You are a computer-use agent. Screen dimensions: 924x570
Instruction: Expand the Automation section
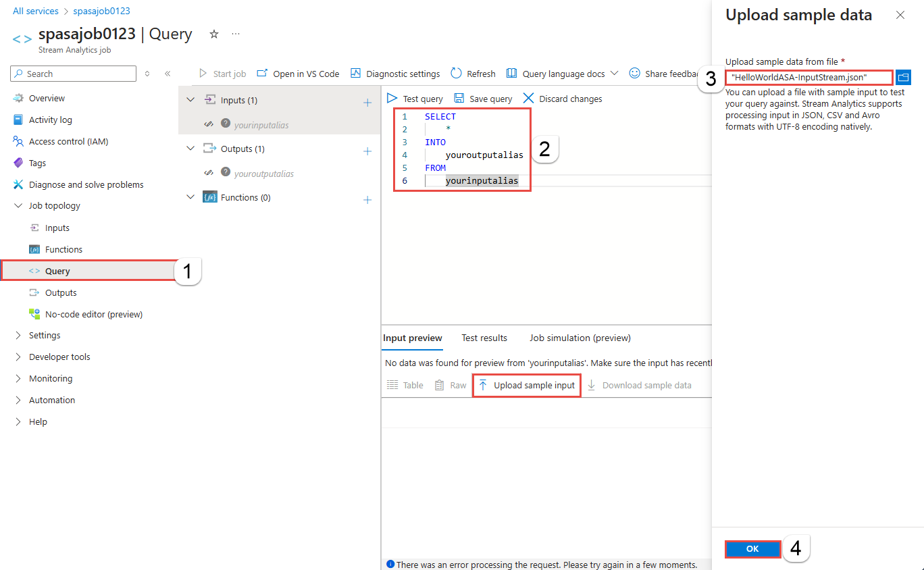tap(18, 400)
